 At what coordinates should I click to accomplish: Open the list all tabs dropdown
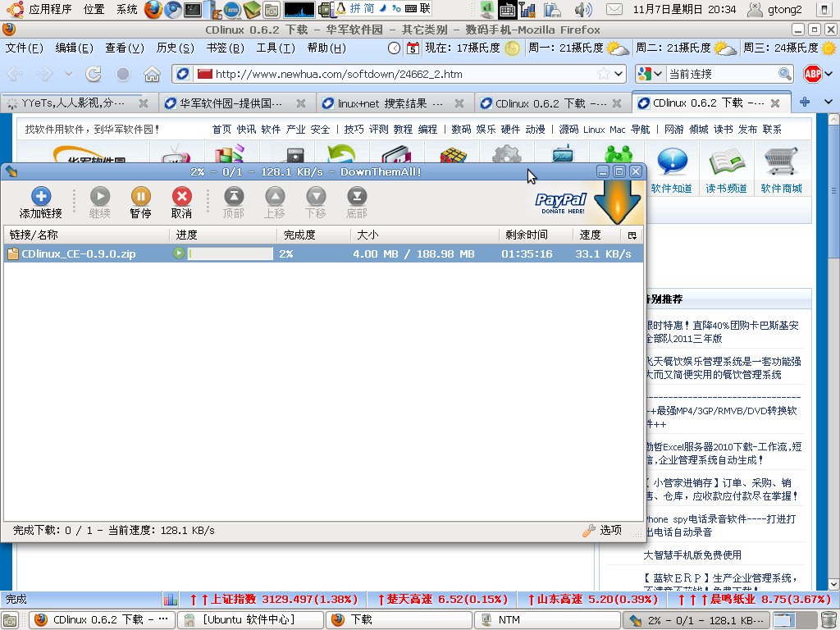pyautogui.click(x=829, y=102)
